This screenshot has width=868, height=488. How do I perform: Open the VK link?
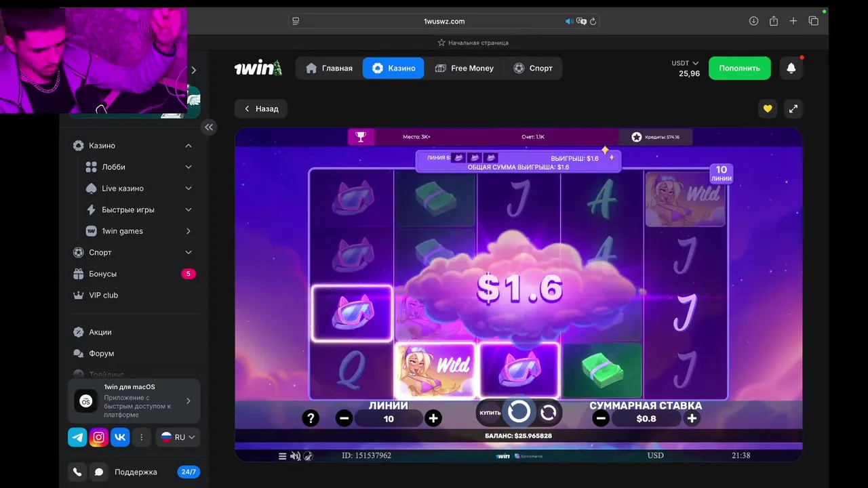point(120,437)
